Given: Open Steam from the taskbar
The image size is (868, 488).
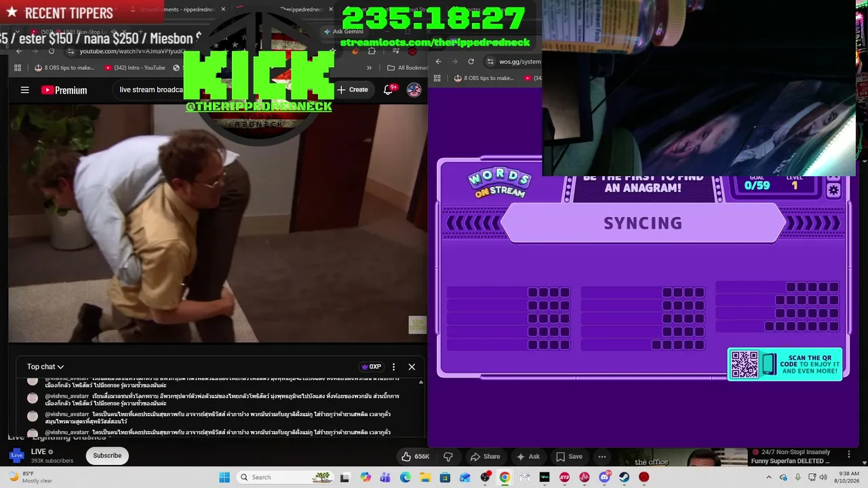Looking at the screenshot, I should point(624,477).
